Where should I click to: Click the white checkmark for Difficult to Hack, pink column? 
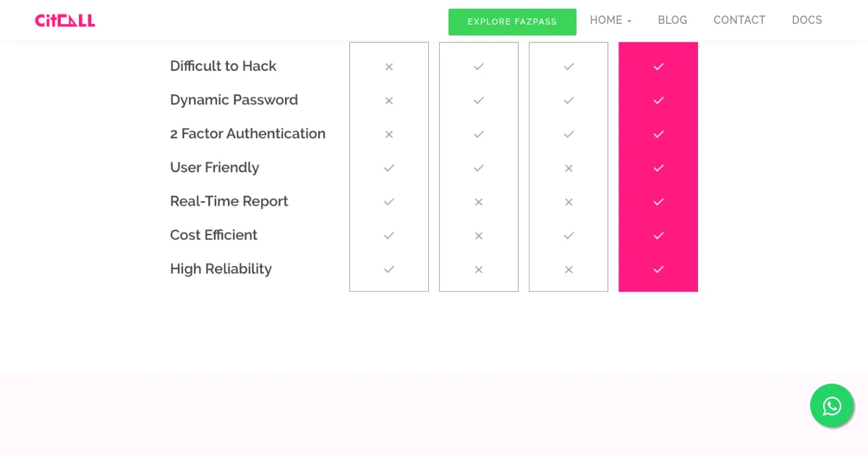658,67
